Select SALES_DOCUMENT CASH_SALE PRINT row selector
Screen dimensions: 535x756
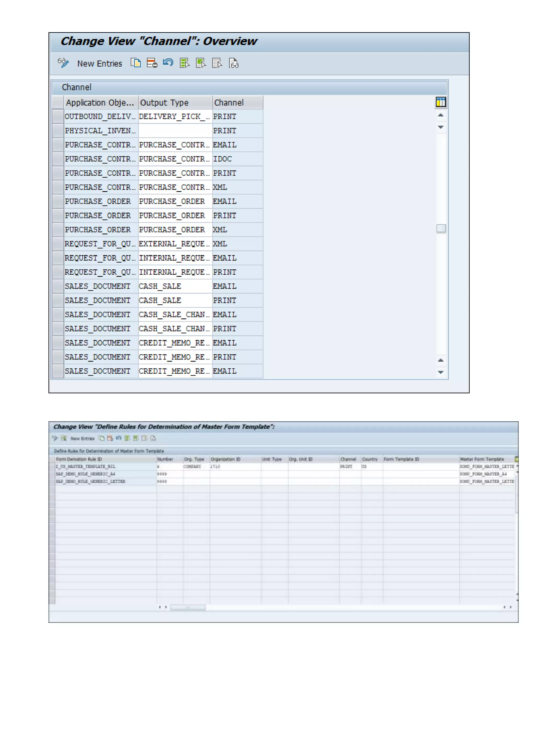coord(58,301)
